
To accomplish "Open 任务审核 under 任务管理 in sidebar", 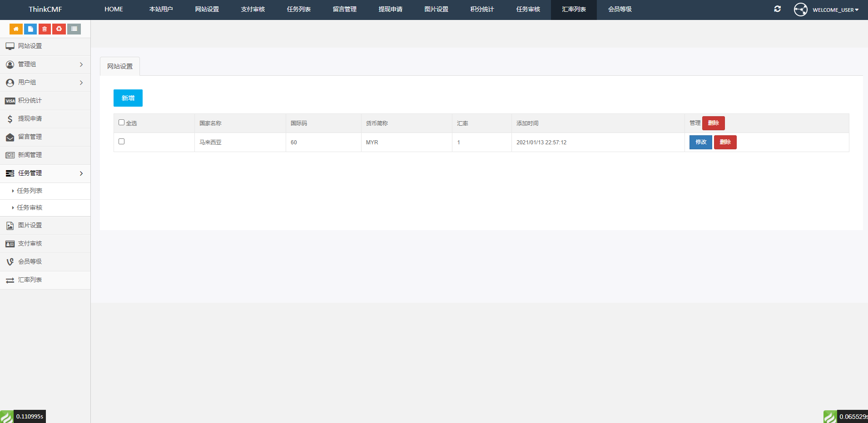I will (x=30, y=208).
